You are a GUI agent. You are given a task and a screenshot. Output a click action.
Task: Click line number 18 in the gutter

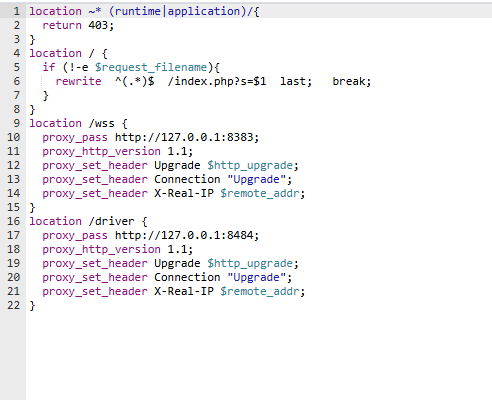13,249
